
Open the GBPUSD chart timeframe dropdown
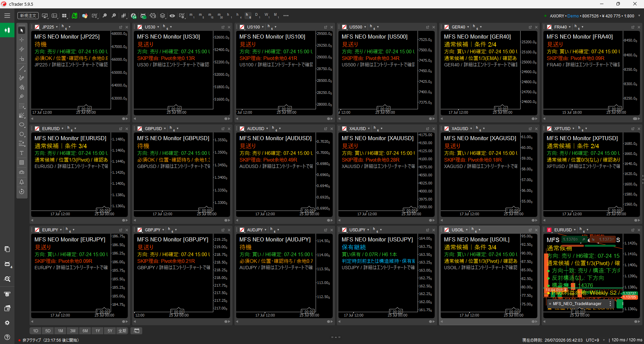pos(174,129)
